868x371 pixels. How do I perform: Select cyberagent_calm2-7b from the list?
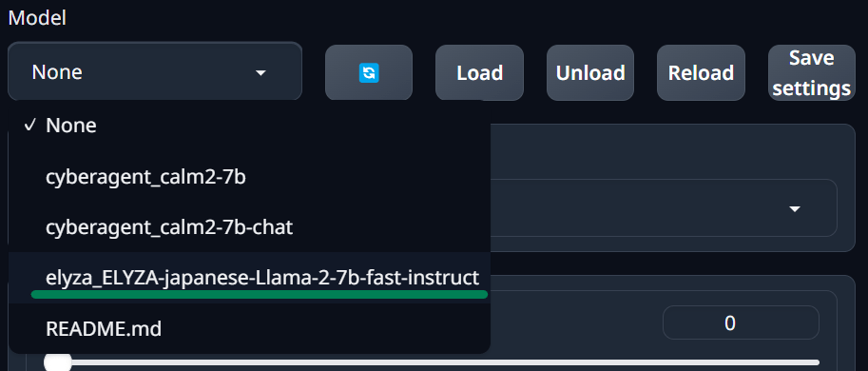249,177
